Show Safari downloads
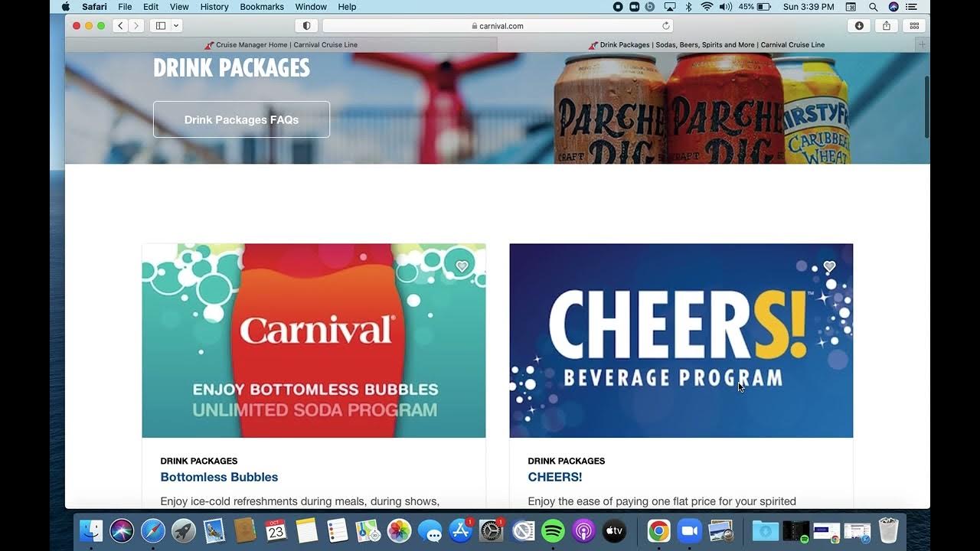 click(x=859, y=25)
